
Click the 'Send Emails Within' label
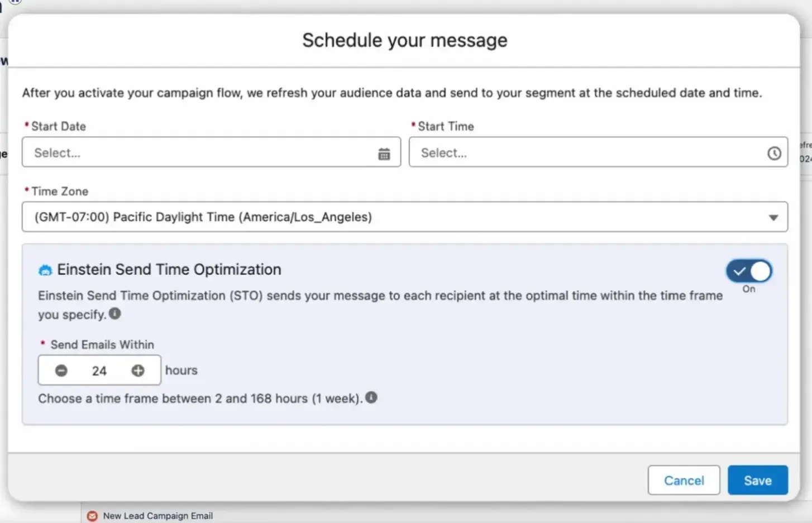(x=102, y=345)
